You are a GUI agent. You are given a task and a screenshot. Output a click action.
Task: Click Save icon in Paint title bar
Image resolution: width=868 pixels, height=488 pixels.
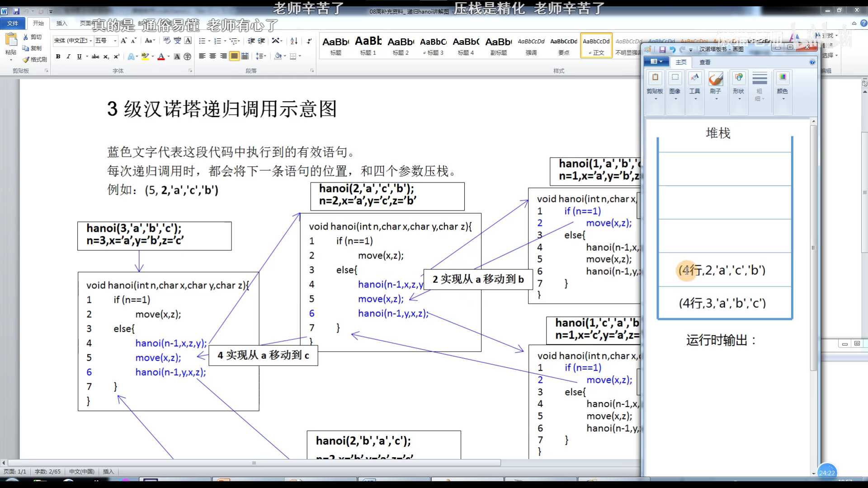662,49
